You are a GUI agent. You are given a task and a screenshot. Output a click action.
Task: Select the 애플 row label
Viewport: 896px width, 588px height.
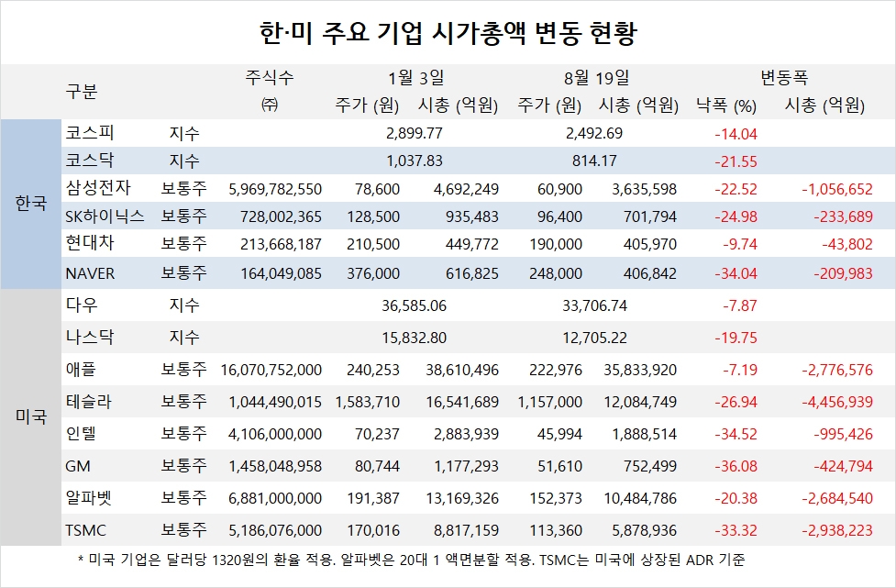(81, 369)
